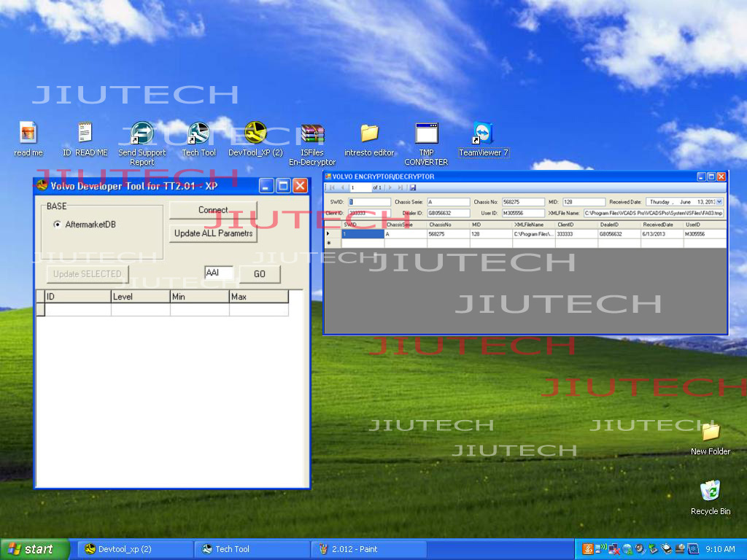Select the Recycle Bin icon
Viewport: 747px width, 560px height.
click(710, 491)
